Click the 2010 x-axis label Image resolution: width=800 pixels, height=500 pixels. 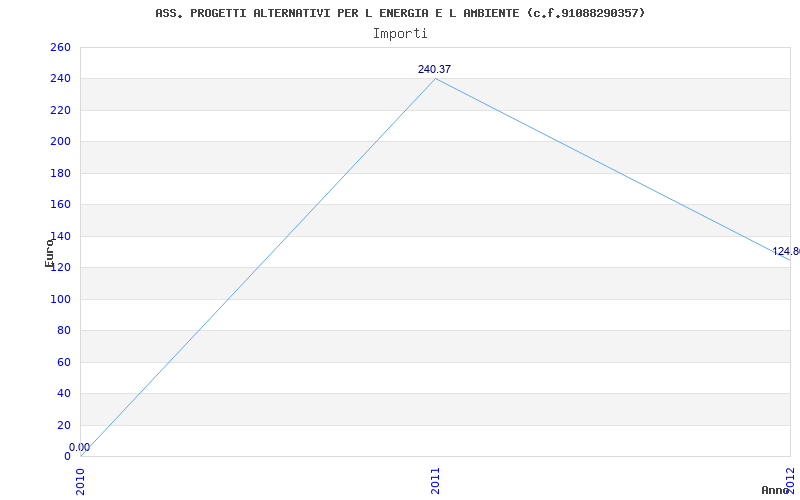pyautogui.click(x=81, y=481)
